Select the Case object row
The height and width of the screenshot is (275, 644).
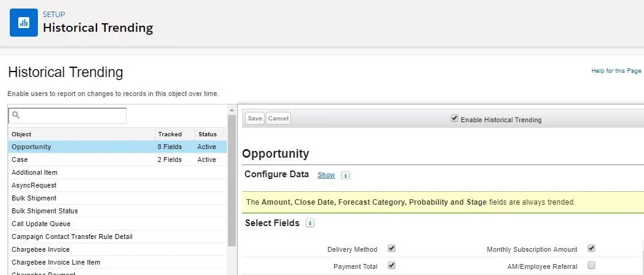[x=117, y=159]
